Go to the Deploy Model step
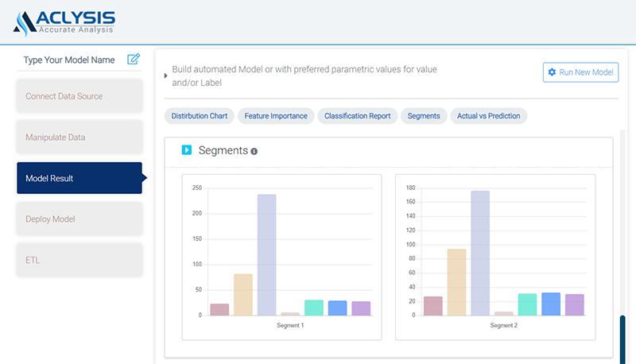The height and width of the screenshot is (364, 636). (x=79, y=219)
